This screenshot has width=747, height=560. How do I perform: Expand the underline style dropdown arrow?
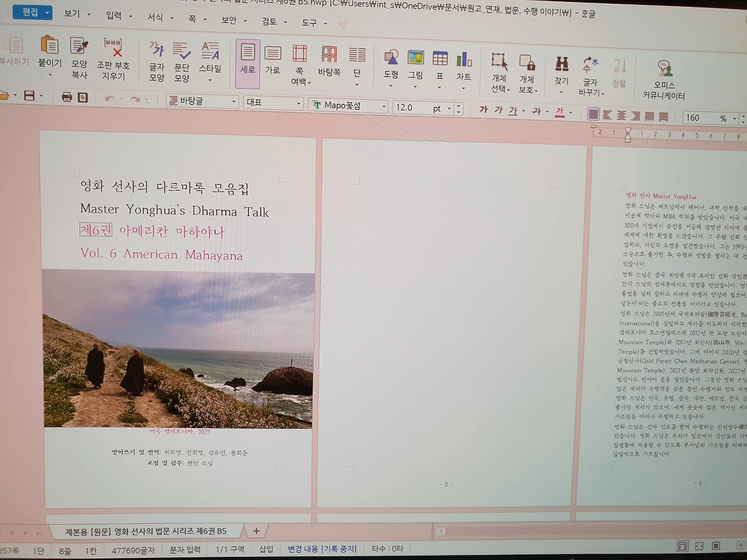coord(523,111)
